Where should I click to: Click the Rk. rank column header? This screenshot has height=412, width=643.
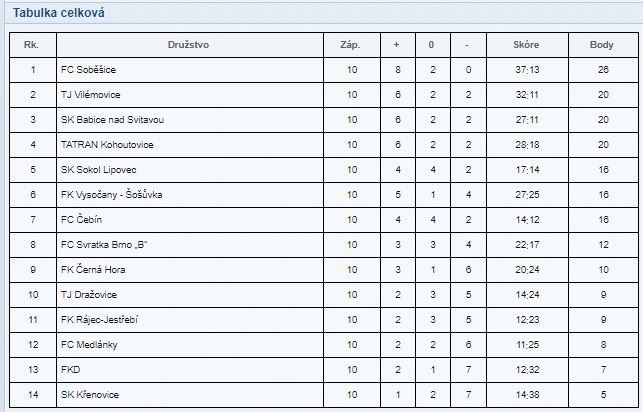[32, 45]
